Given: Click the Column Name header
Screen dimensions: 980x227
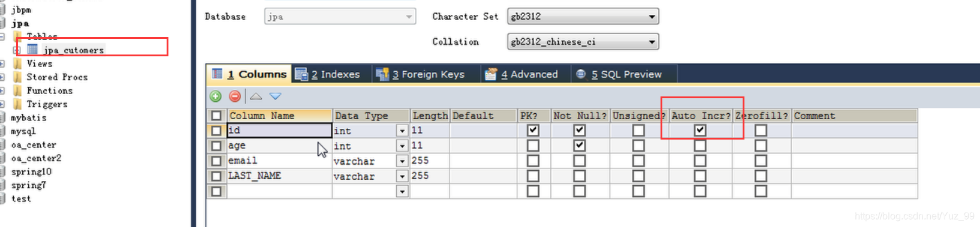Looking at the screenshot, I should pyautogui.click(x=279, y=116).
